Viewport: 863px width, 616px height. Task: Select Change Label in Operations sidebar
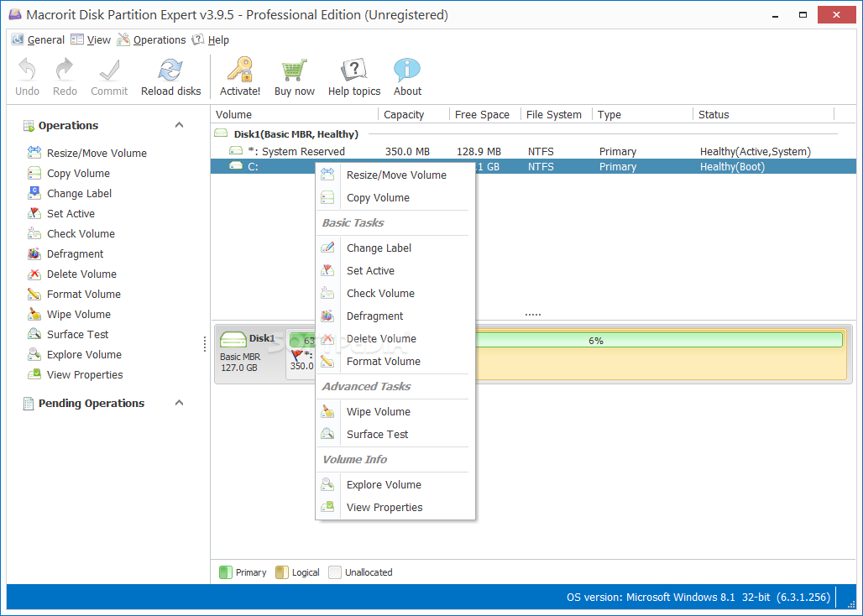click(x=70, y=194)
